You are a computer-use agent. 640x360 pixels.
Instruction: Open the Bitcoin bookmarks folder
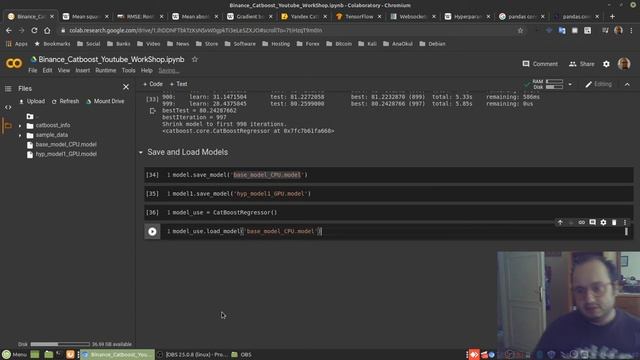[339, 44]
